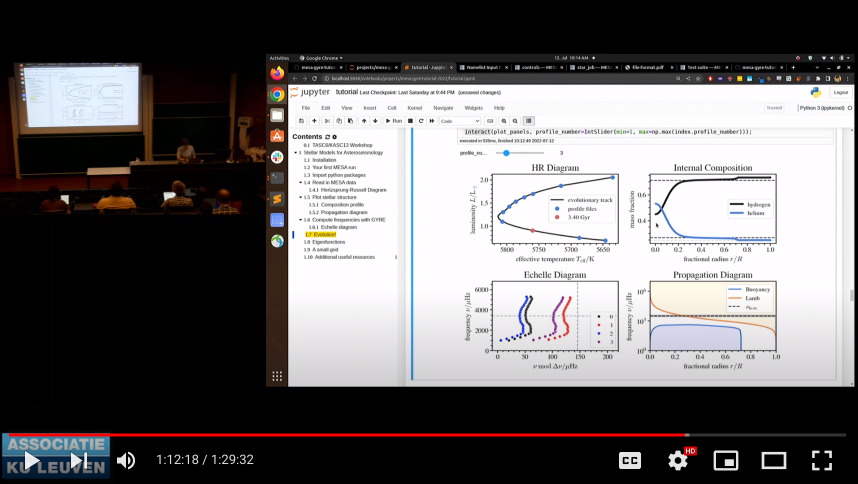Insert a cell below with the plus icon
This screenshot has width=858, height=484.
314,121
